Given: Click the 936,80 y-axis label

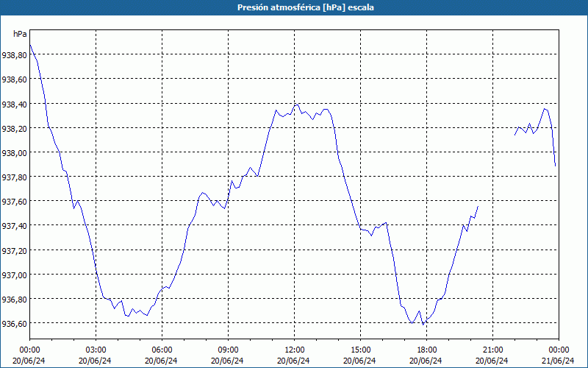Looking at the screenshot, I should 14,300.
